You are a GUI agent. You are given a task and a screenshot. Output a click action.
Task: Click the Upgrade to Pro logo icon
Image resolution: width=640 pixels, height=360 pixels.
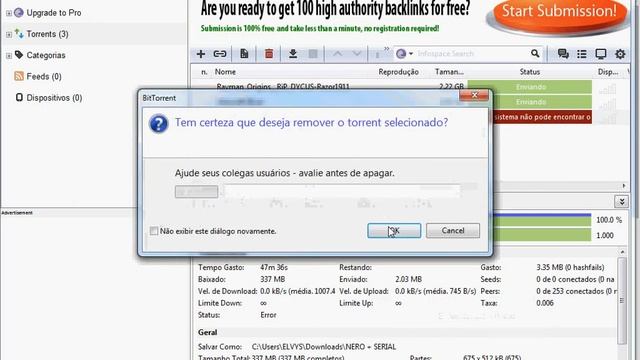click(x=19, y=12)
